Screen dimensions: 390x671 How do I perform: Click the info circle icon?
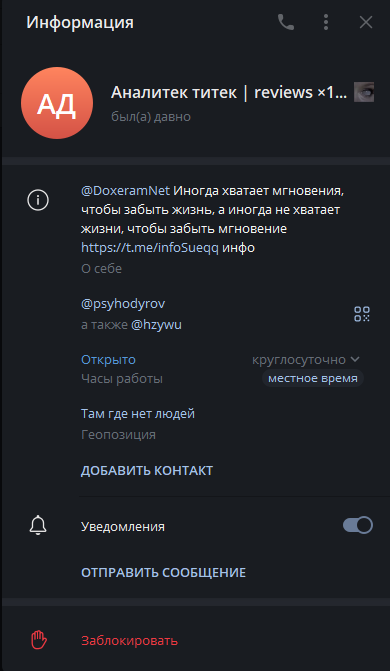38,200
